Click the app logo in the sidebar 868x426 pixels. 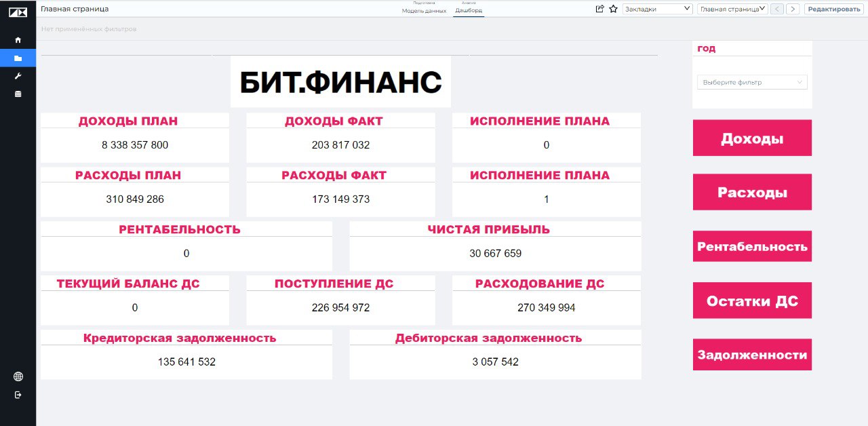[x=18, y=12]
